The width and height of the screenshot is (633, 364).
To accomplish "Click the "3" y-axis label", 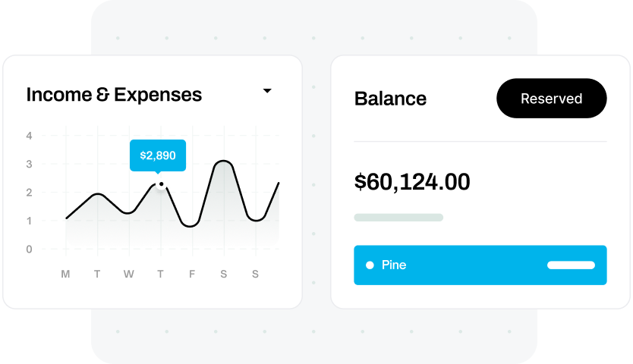I will pyautogui.click(x=29, y=164).
